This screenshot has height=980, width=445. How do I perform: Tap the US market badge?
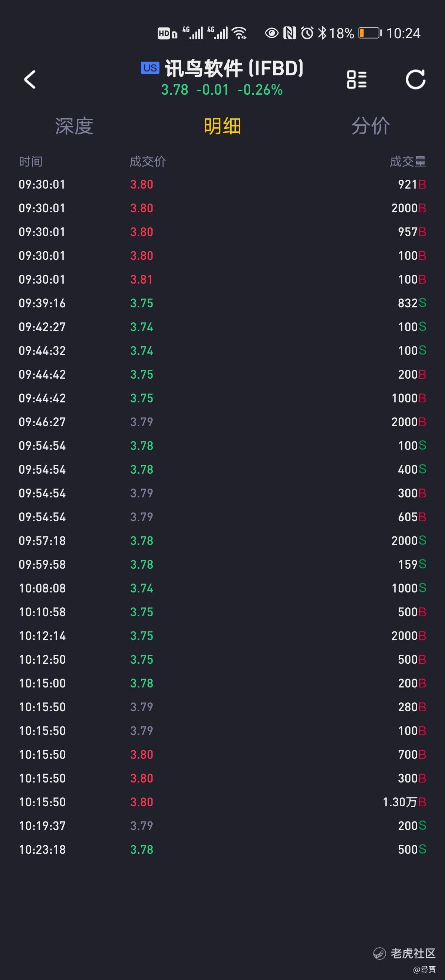[150, 68]
